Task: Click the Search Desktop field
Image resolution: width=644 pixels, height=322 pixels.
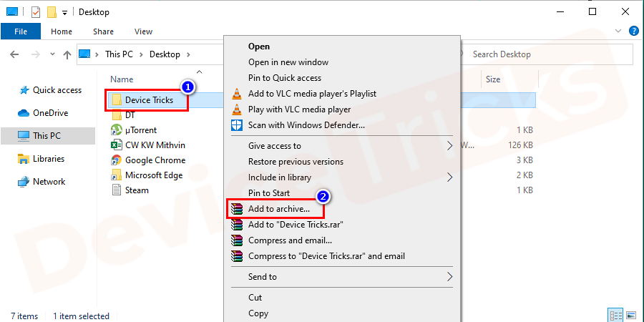Action: 546,54
